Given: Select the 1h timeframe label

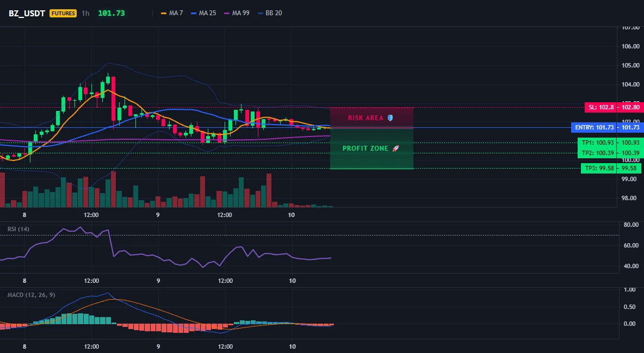Looking at the screenshot, I should tap(85, 13).
